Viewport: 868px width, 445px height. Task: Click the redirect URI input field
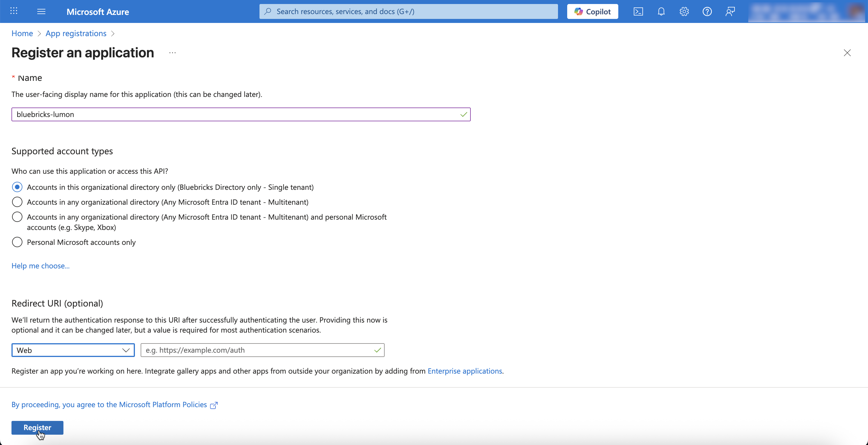[x=258, y=350]
